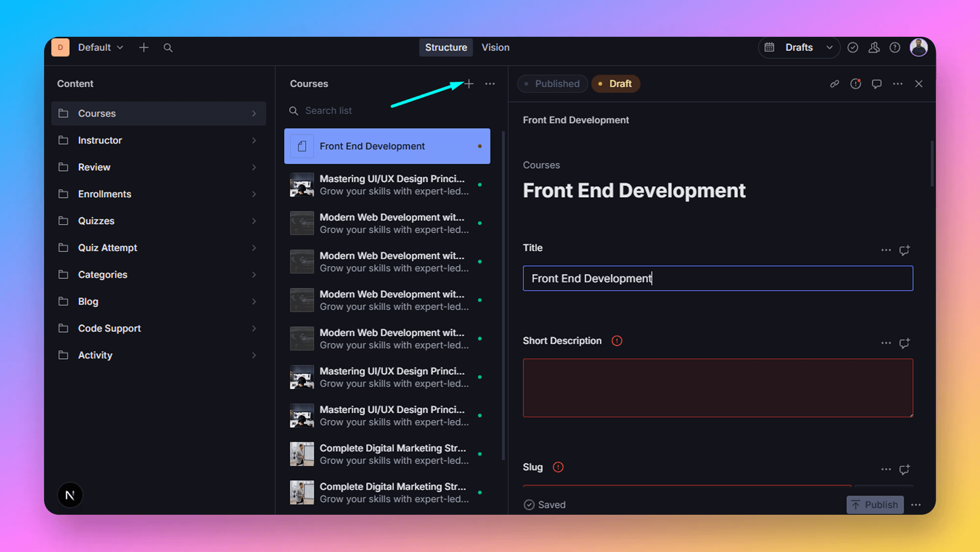Open first Mastering UI/UX Design course thumbnail

302,185
